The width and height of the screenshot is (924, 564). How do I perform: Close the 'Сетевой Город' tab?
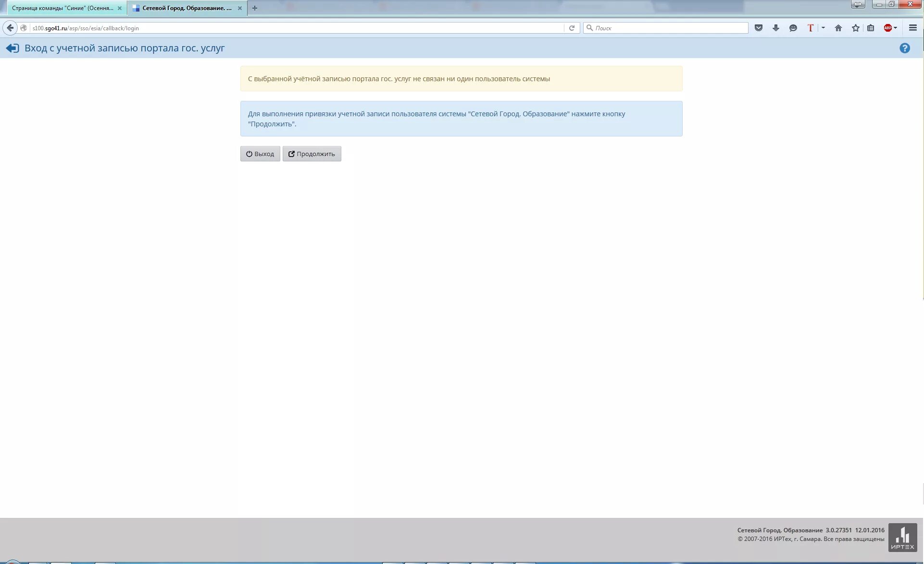click(240, 8)
